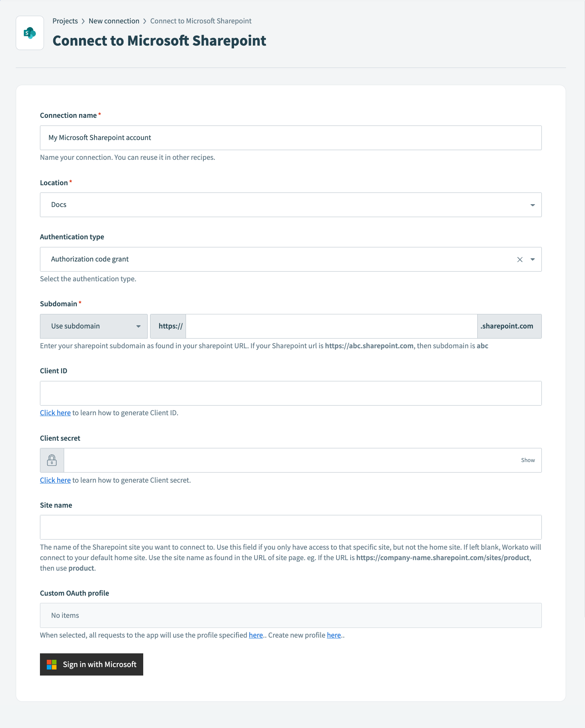Click the page title Connect to Microsoft Sharepoint
The height and width of the screenshot is (728, 585).
(x=159, y=41)
